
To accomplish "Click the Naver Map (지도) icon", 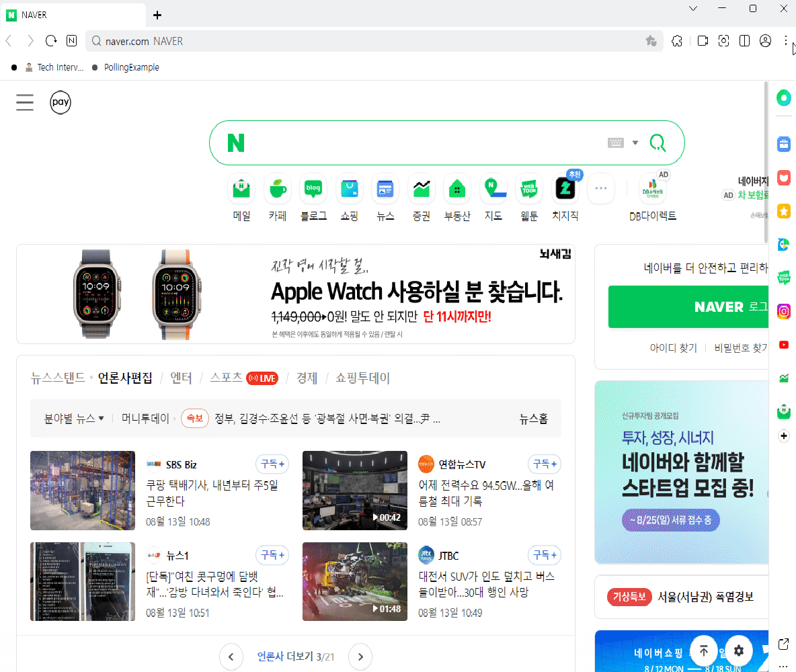I will [x=493, y=190].
